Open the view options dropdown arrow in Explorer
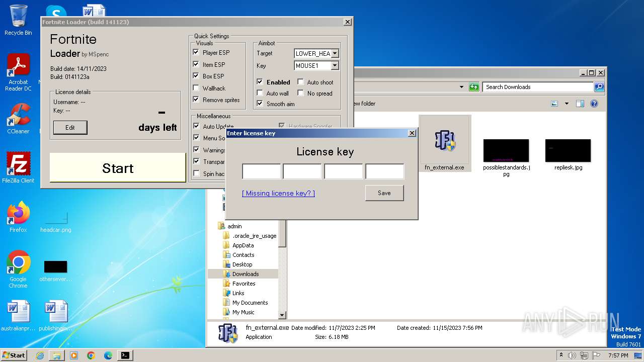Screen dimensions: 644x362 click(x=566, y=104)
